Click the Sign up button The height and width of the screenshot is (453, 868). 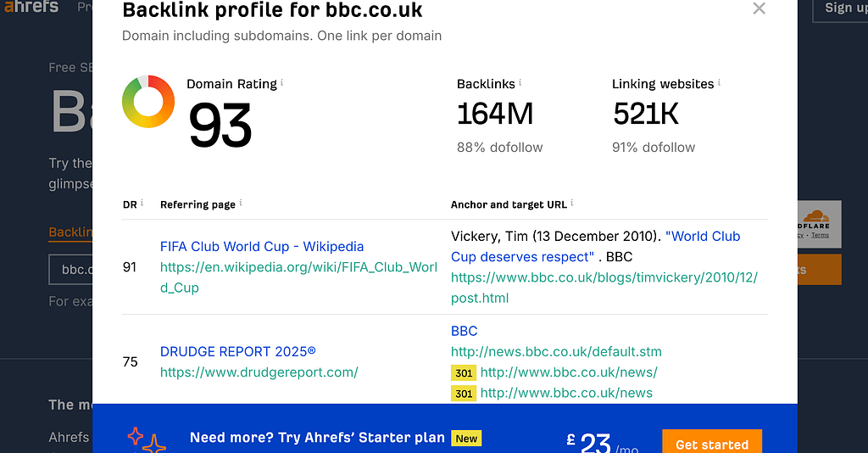point(839,8)
